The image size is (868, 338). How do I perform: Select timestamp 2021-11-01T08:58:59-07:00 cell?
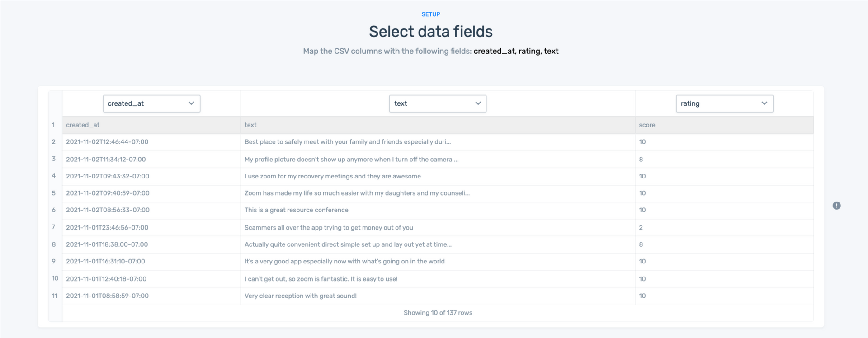pos(107,296)
